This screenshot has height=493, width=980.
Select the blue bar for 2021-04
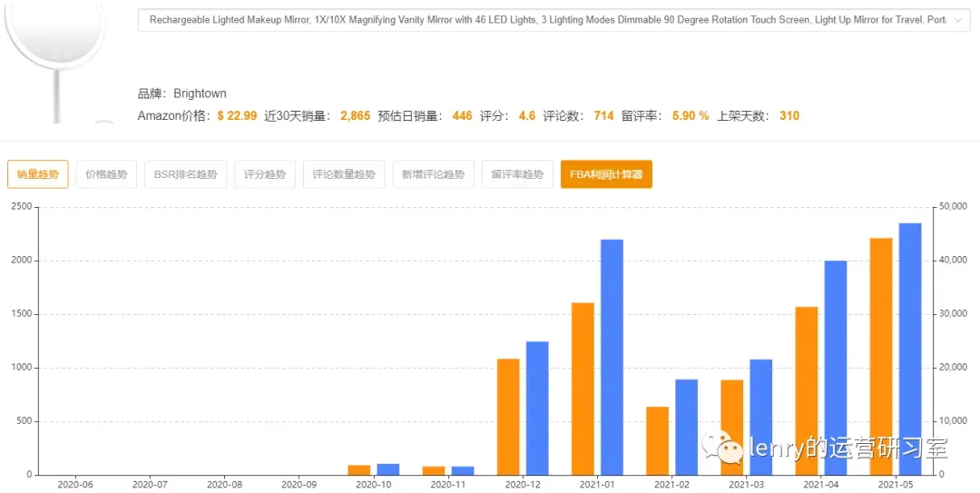tap(836, 367)
